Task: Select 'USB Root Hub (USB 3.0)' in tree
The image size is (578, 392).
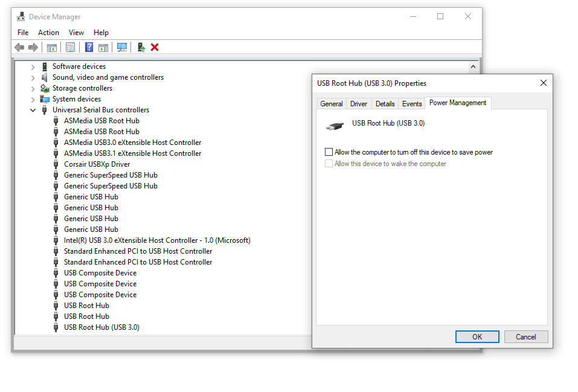Action: point(101,327)
